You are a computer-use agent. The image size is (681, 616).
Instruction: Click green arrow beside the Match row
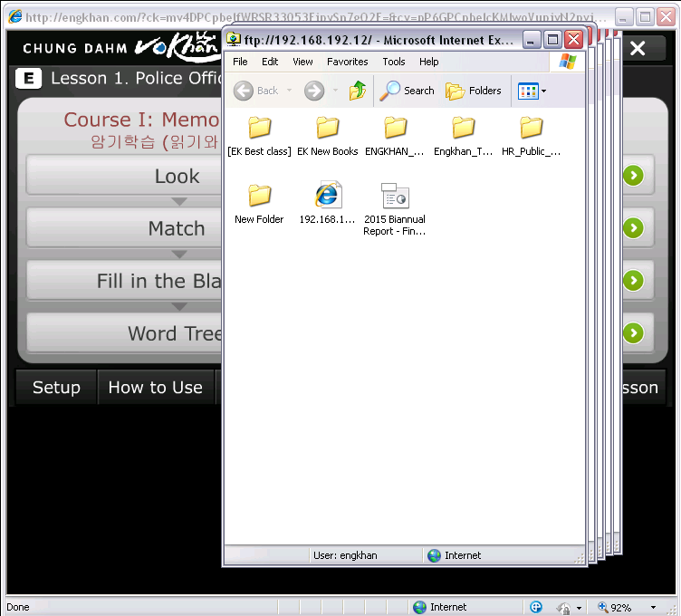tap(634, 227)
